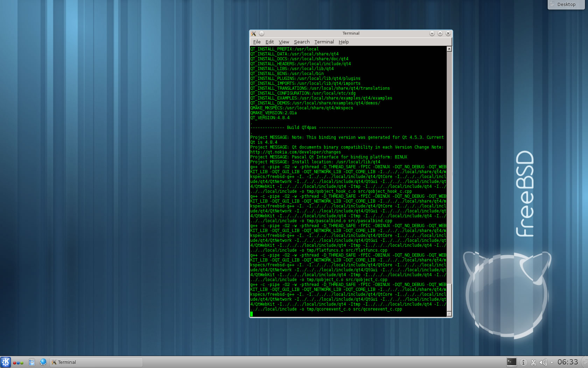Click the QMAKE_VERSION:2.01a line

point(273,113)
